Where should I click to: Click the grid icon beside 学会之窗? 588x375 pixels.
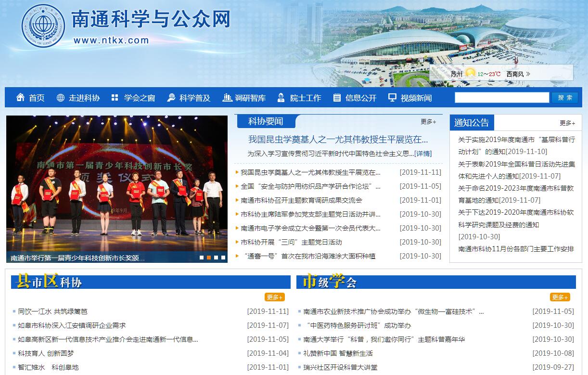pyautogui.click(x=115, y=98)
